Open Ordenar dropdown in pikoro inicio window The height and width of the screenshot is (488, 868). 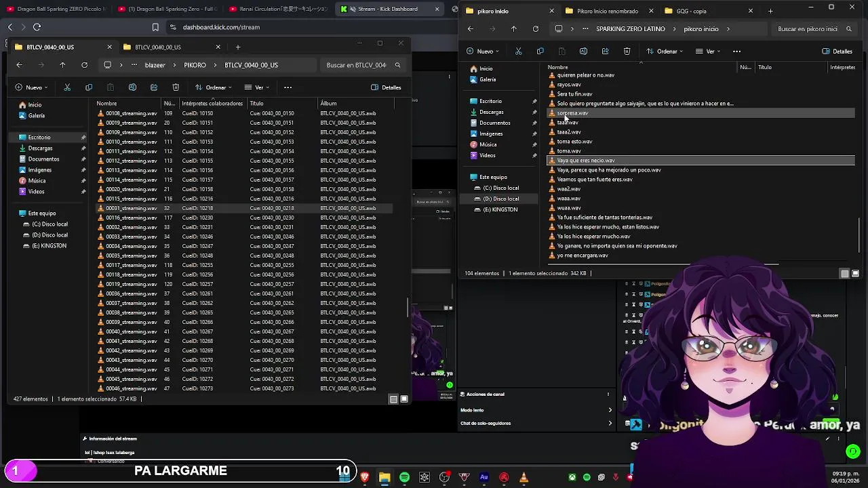pos(665,52)
